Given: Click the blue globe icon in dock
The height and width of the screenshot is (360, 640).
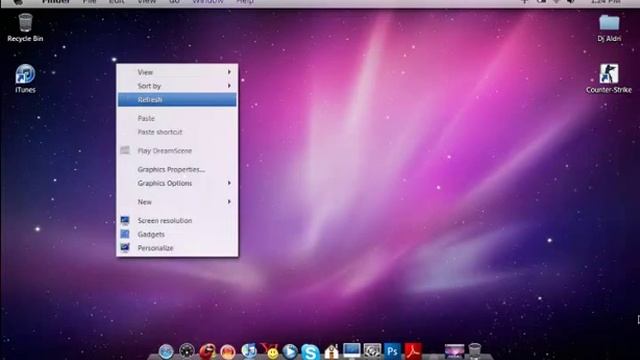Looking at the screenshot, I should pyautogui.click(x=166, y=351).
